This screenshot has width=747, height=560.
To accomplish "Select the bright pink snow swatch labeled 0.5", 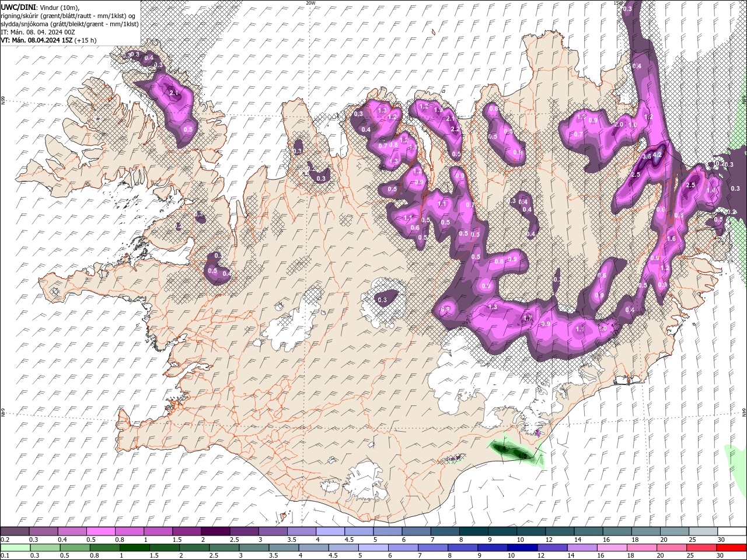I will pos(100,531).
